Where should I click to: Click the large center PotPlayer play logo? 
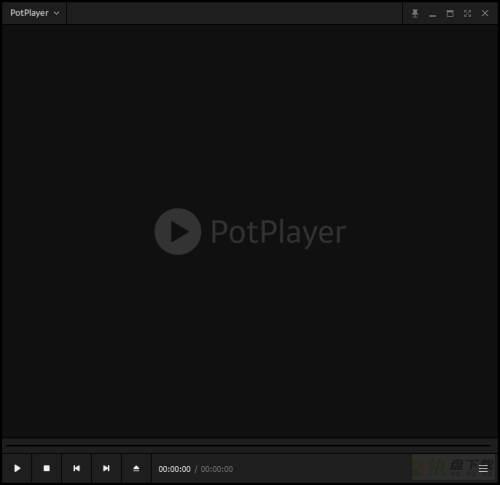178,232
